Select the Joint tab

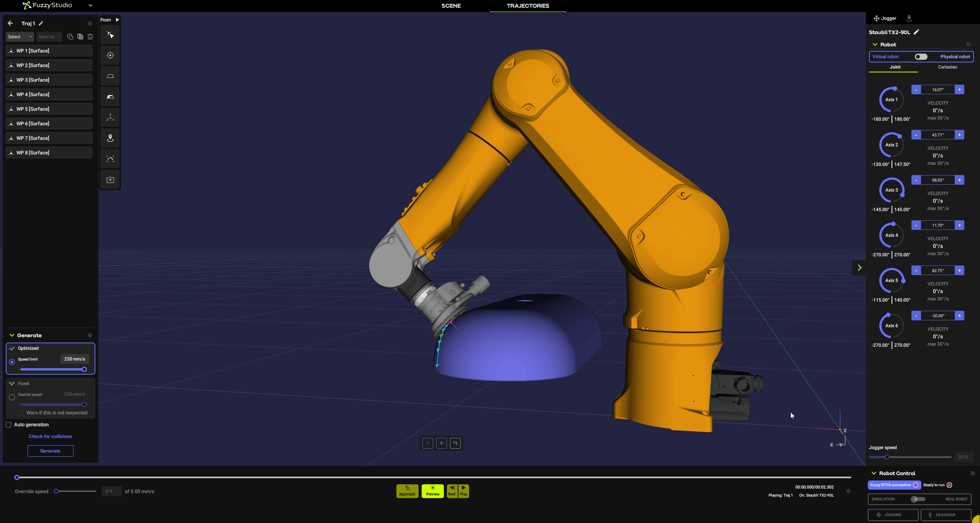pos(895,67)
